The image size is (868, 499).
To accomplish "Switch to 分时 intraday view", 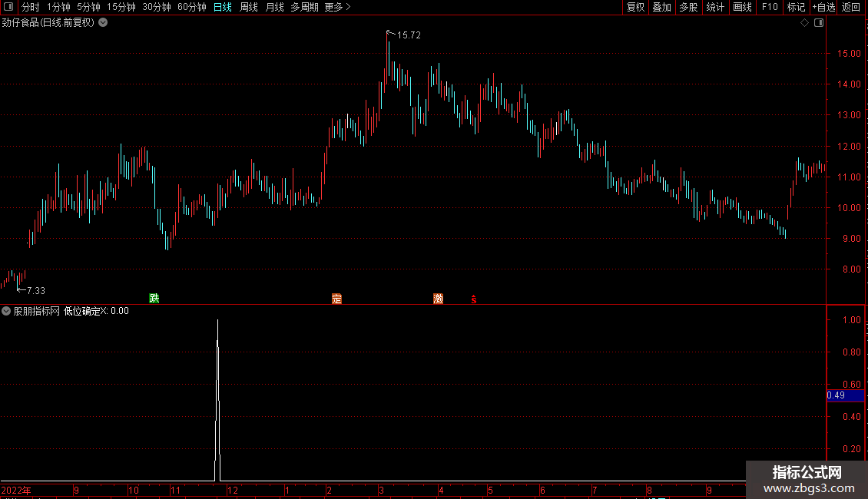I will [31, 7].
